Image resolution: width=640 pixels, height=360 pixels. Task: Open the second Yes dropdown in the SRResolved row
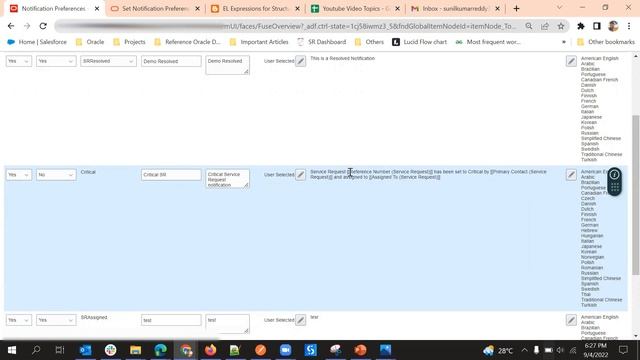[x=56, y=61]
